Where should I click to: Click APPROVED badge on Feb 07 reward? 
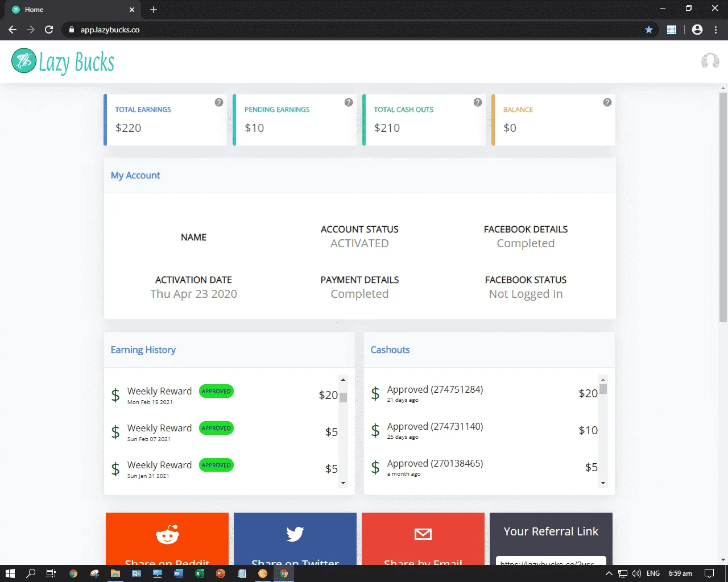217,428
